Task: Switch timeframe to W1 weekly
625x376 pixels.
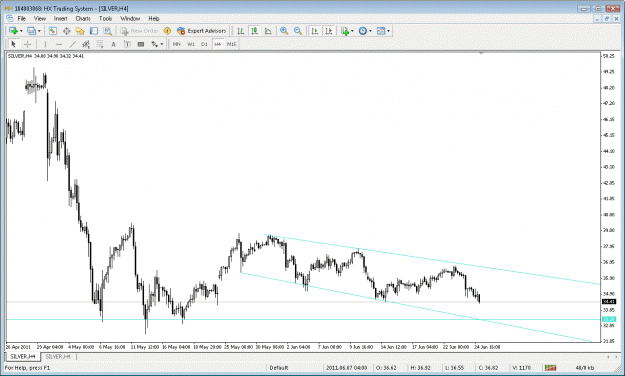Action: [x=191, y=44]
